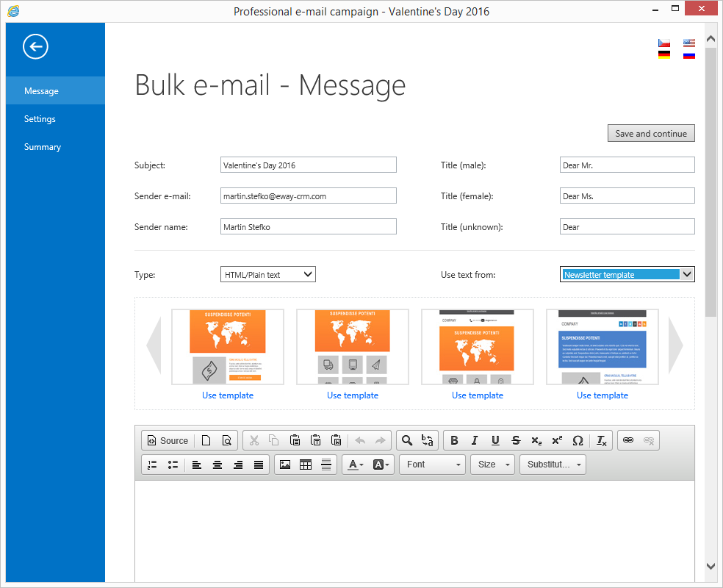Open the Font family dropdown

(432, 464)
